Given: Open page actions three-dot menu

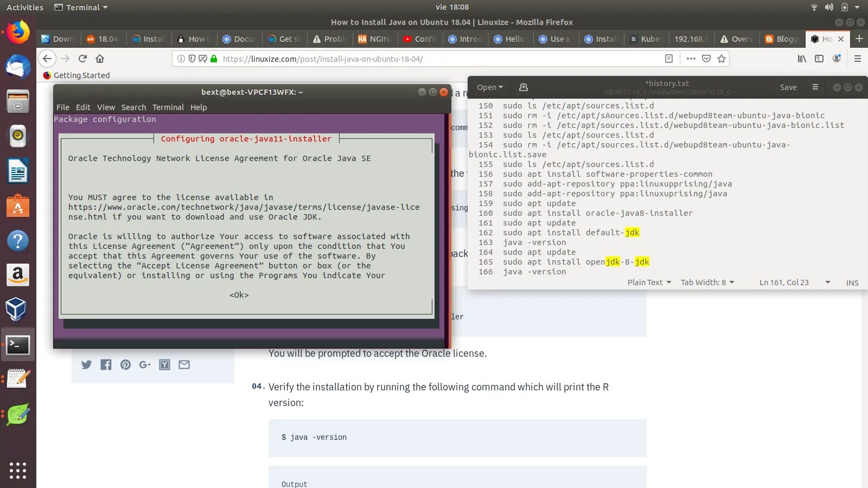Looking at the screenshot, I should pyautogui.click(x=691, y=59).
